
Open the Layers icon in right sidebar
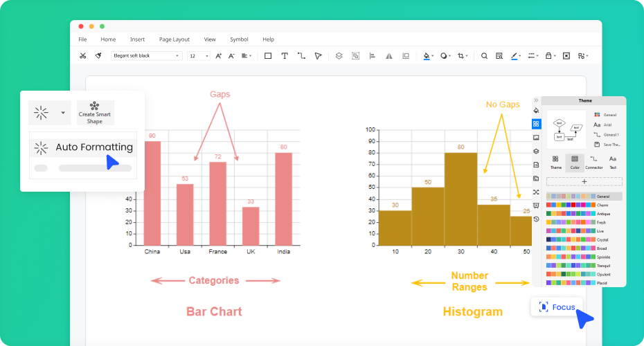click(x=536, y=151)
